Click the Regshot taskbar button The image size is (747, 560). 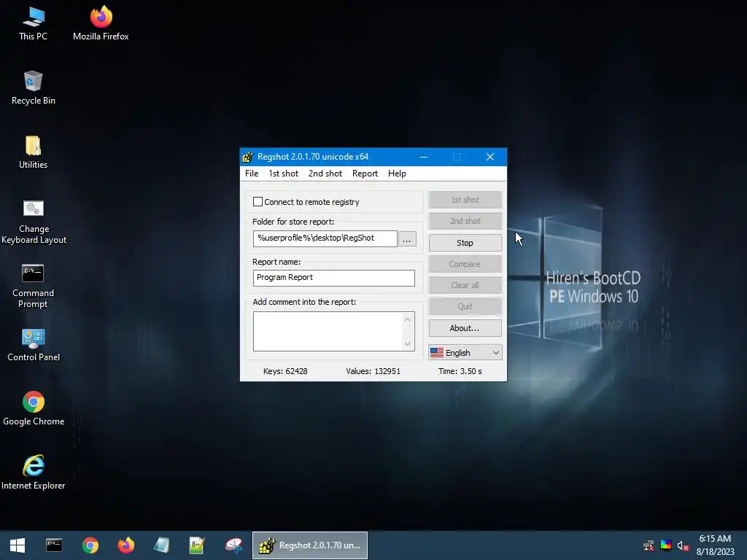pos(309,545)
